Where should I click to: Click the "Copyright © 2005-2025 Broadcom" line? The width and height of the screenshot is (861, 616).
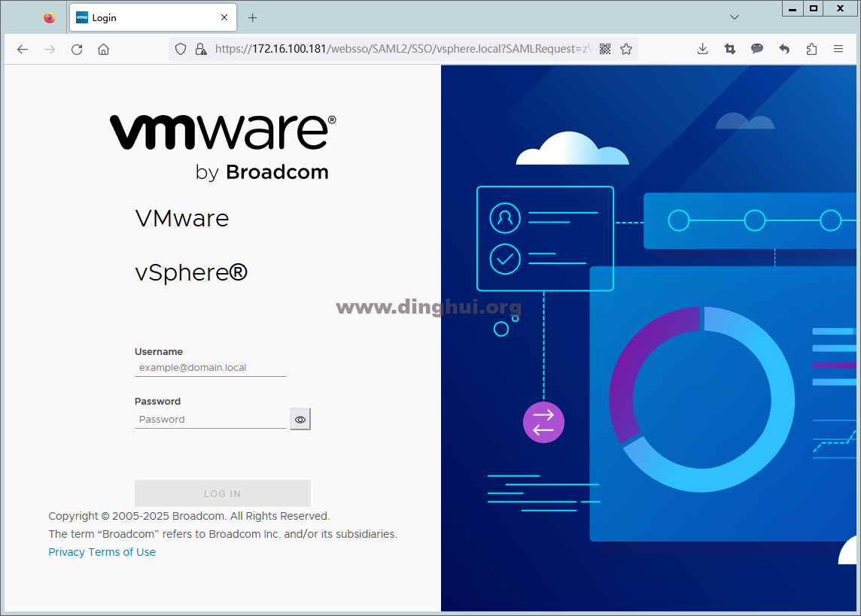click(189, 516)
